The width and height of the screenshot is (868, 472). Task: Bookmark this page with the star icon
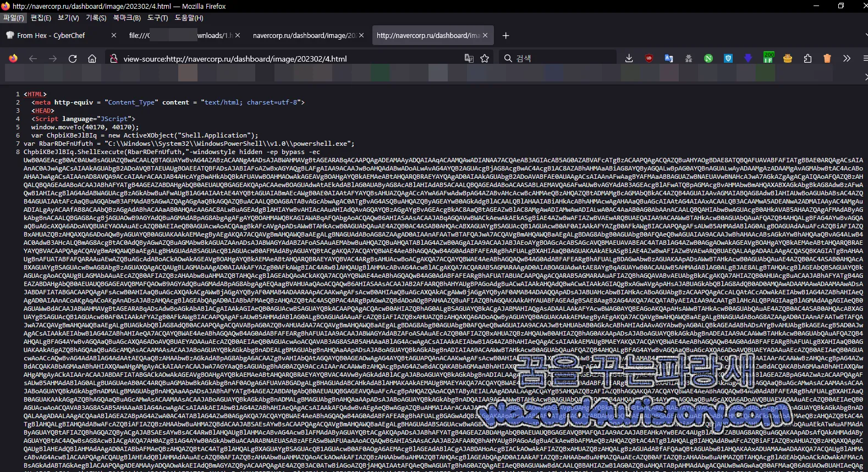point(485,58)
